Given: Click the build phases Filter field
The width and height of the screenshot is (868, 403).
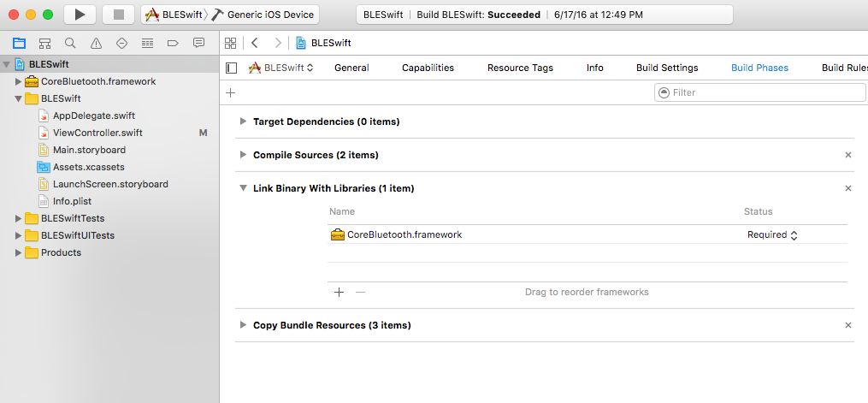Looking at the screenshot, I should (759, 92).
